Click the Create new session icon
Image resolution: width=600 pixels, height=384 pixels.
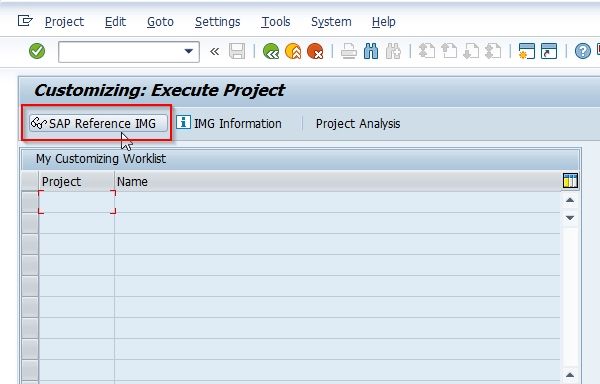pos(527,51)
